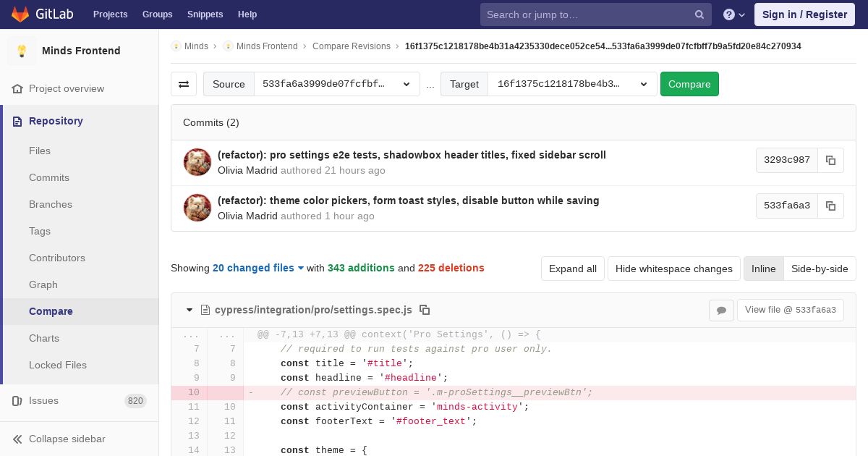Open the help question mark menu
Screen dimensions: 868x456
click(x=734, y=14)
